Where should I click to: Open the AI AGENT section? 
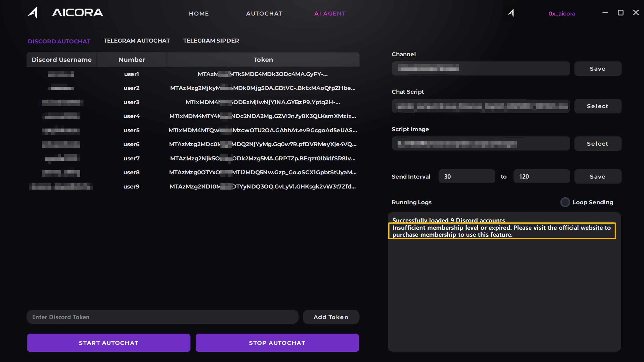[330, 14]
